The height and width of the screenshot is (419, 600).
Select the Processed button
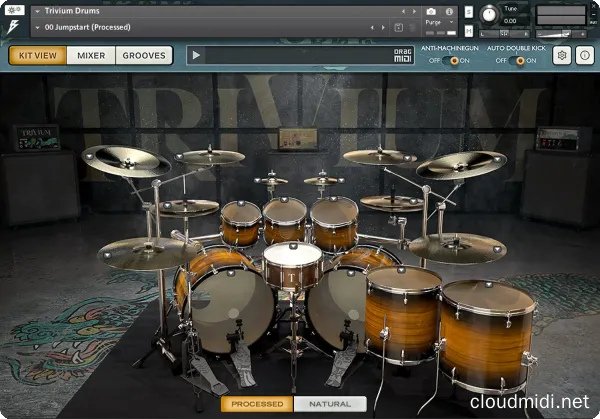pyautogui.click(x=257, y=404)
